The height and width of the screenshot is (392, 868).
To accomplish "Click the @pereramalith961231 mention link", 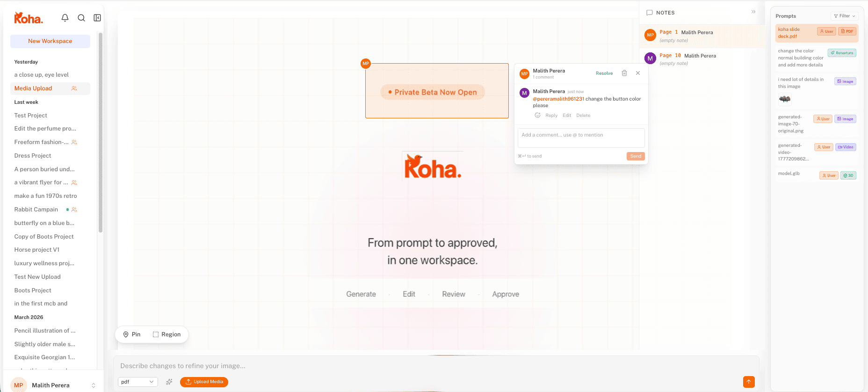I will click(558, 99).
